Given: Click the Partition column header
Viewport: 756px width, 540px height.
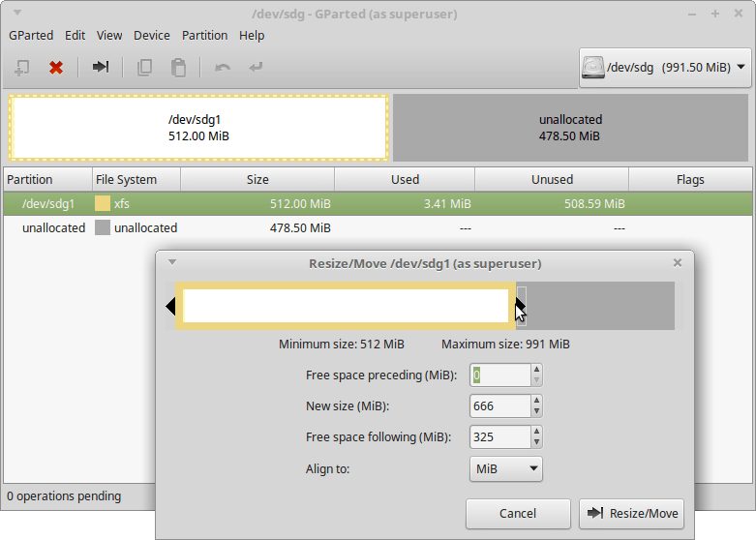Looking at the screenshot, I should pos(47,179).
